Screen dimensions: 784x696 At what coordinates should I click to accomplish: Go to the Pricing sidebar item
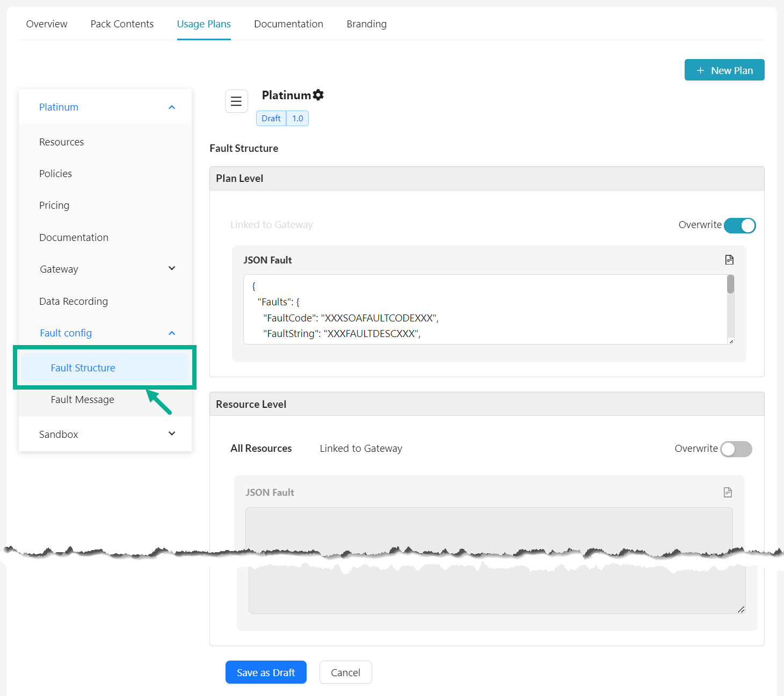point(54,206)
